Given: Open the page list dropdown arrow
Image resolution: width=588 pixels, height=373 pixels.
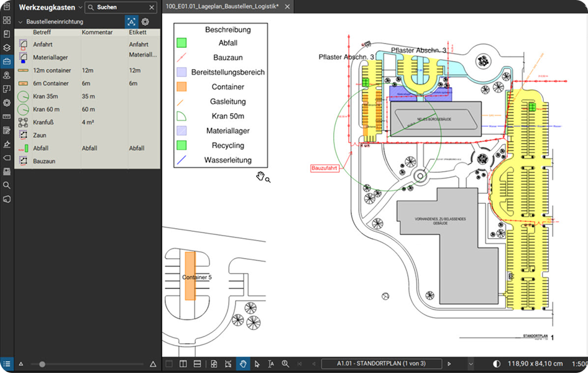Looking at the screenshot, I should tap(471, 364).
